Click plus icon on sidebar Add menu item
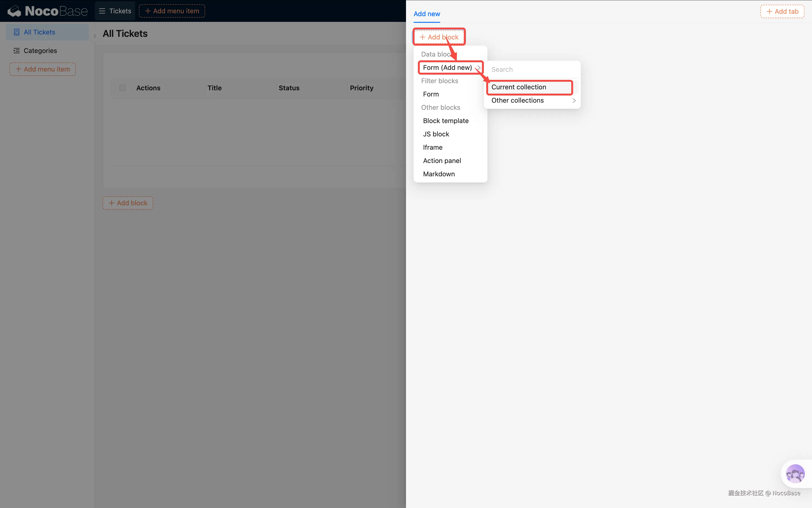The height and width of the screenshot is (508, 812). pyautogui.click(x=19, y=69)
